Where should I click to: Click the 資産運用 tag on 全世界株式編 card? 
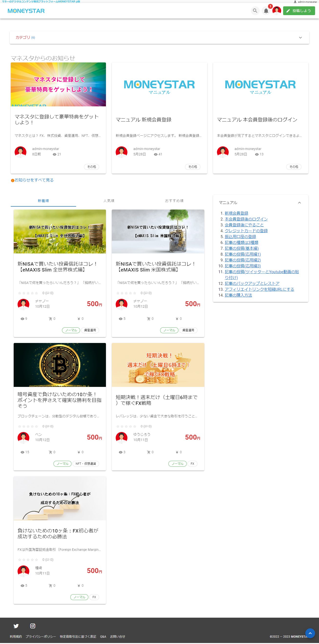(x=90, y=331)
